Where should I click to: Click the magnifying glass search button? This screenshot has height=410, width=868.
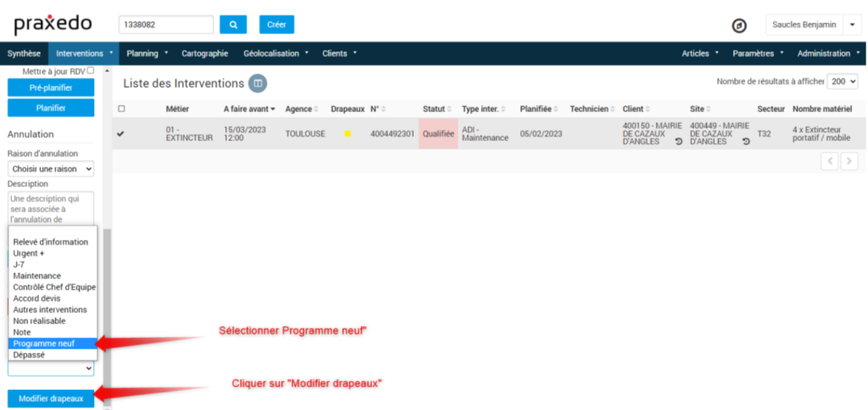(x=233, y=25)
